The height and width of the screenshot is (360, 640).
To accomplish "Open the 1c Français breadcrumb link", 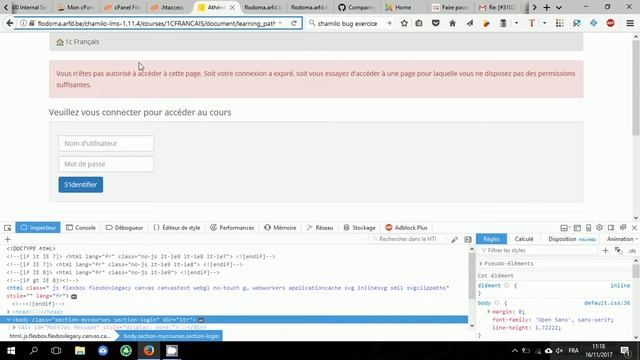I will [82, 42].
